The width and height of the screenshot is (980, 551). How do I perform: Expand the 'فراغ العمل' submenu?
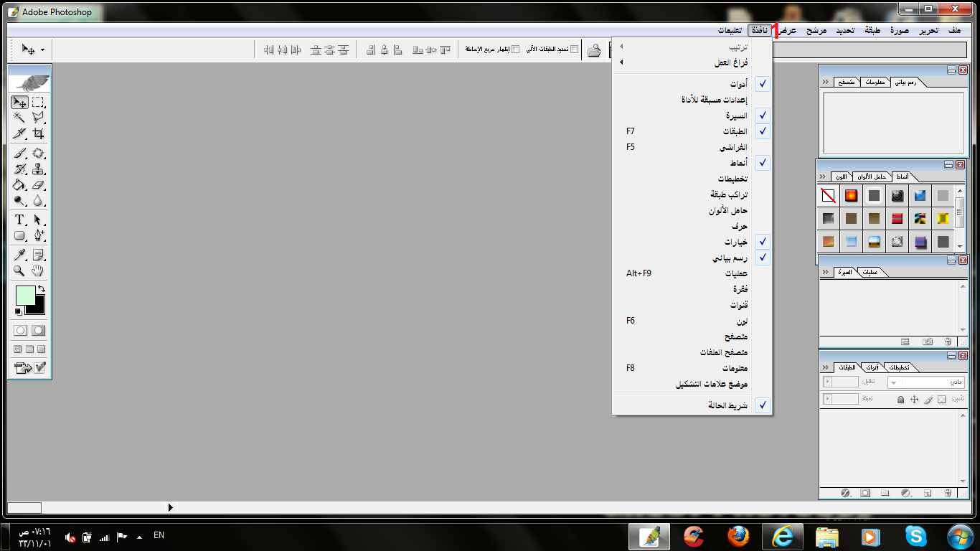click(730, 62)
